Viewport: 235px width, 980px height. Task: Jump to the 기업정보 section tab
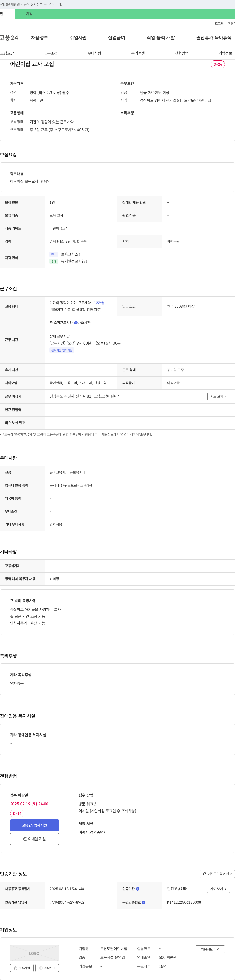pyautogui.click(x=225, y=53)
